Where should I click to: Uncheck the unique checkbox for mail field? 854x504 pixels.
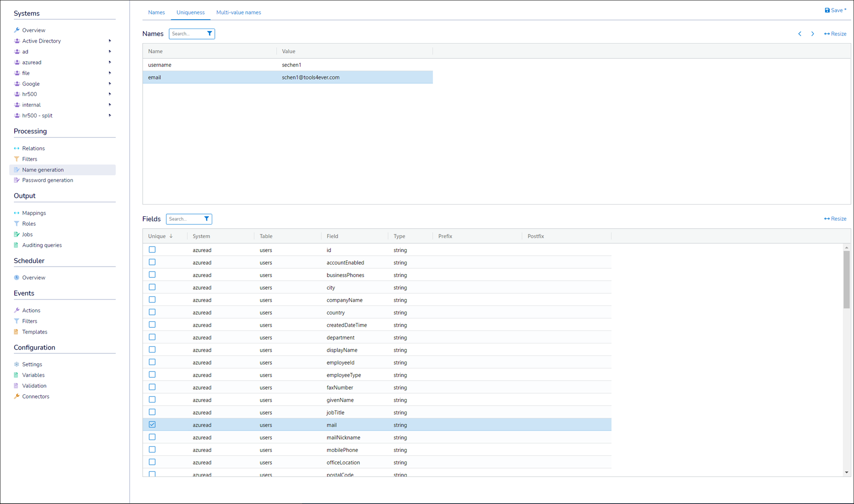tap(152, 425)
